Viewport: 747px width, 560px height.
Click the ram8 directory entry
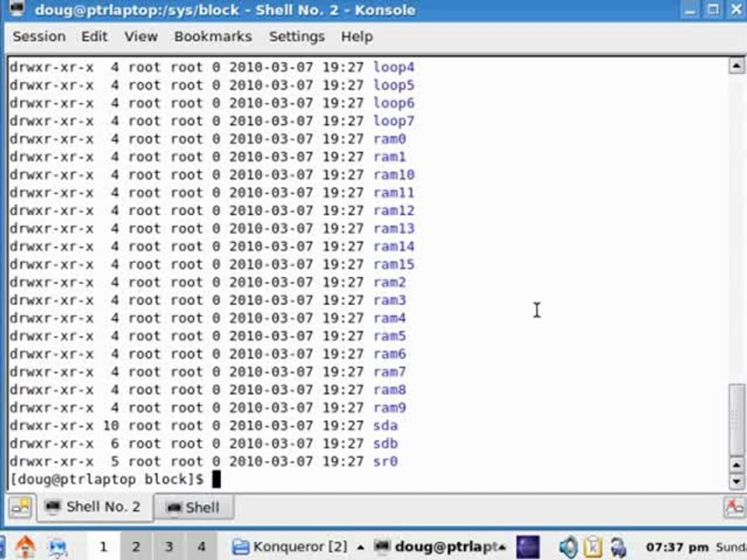point(390,390)
